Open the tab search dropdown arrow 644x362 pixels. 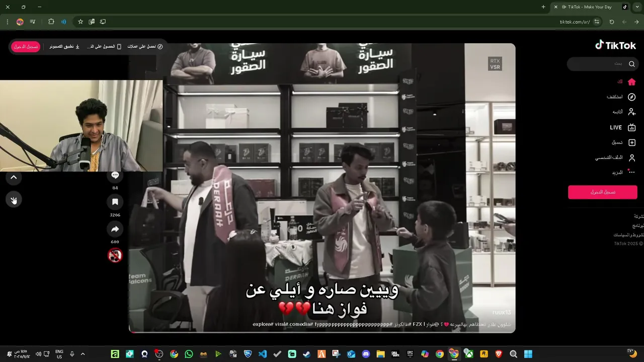637,7
